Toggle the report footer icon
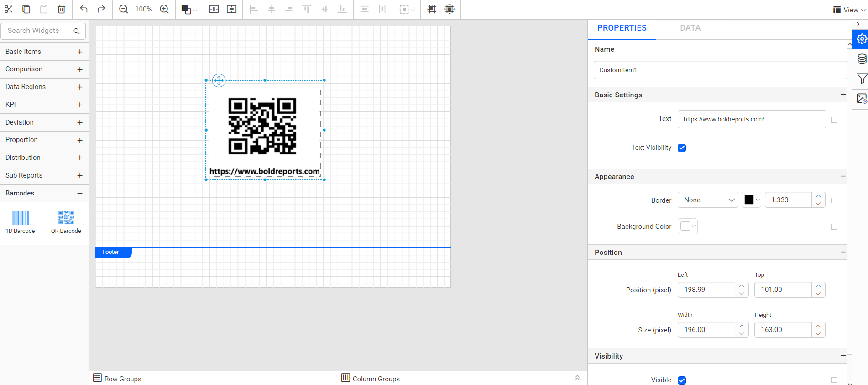The width and height of the screenshot is (868, 385). click(232, 9)
